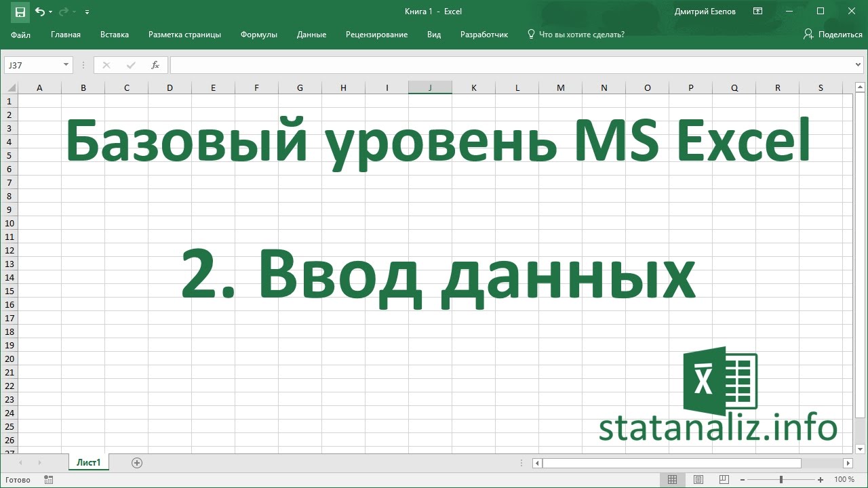Click the horizontal scrollbar thumb

point(671,464)
